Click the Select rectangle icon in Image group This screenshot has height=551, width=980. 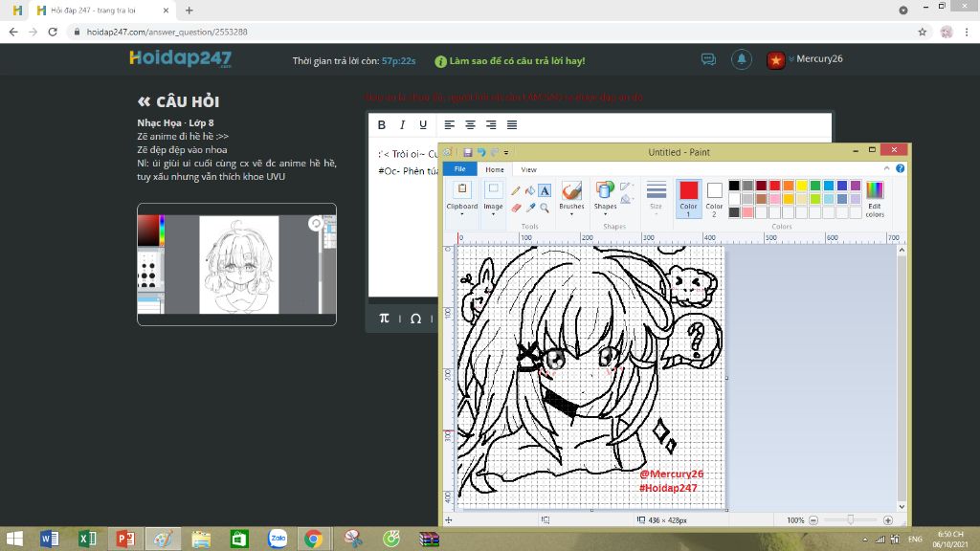coord(493,190)
